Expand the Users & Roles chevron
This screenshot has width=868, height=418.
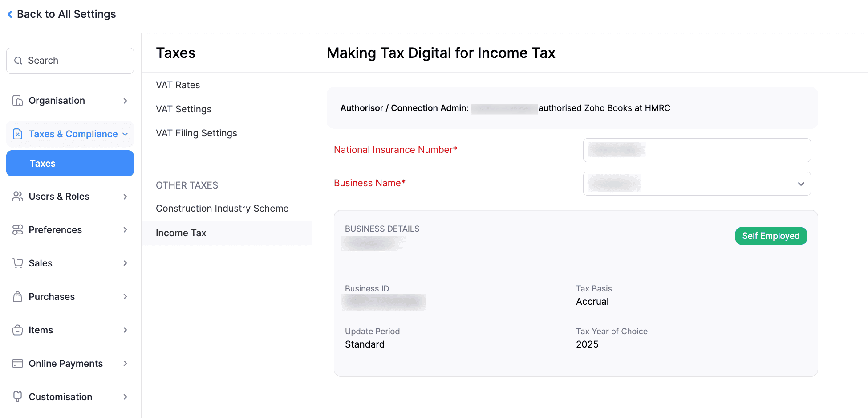125,197
